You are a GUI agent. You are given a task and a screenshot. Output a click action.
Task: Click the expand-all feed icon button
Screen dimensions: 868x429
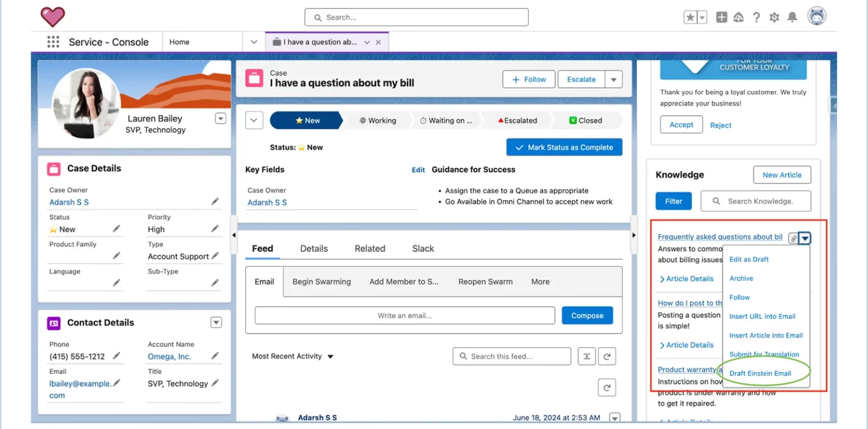click(x=587, y=356)
